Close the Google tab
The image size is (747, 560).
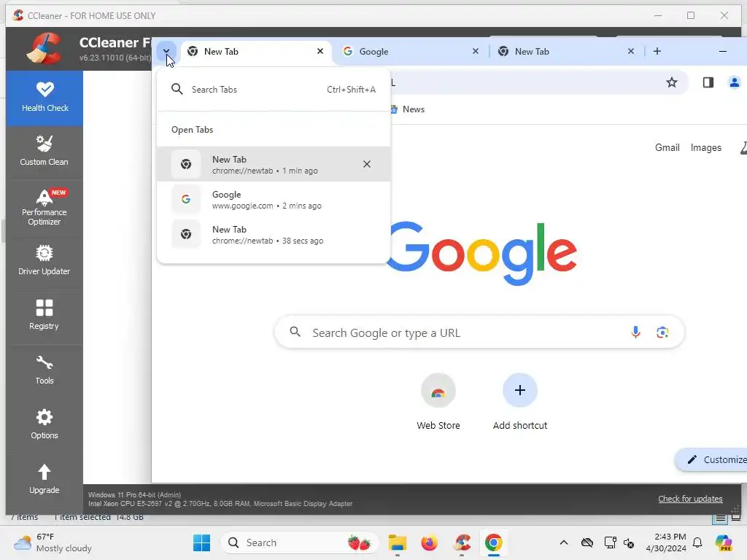(476, 51)
